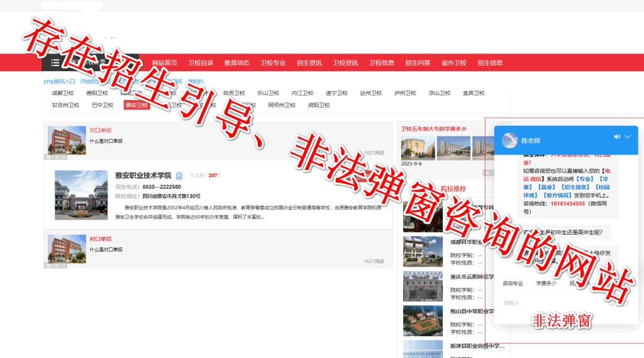Click the certification badge beside 雅安职业技术学院
Viewport: 644px width, 358px height.
[x=179, y=176]
